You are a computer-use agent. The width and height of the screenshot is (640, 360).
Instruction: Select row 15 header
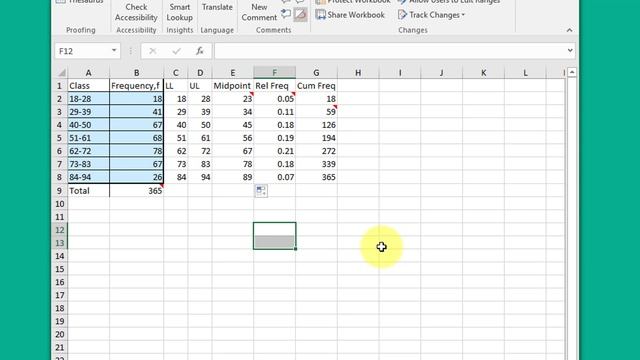60,269
